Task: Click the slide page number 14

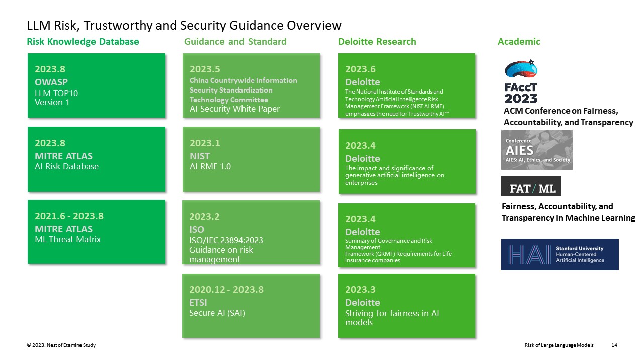Action: click(614, 345)
